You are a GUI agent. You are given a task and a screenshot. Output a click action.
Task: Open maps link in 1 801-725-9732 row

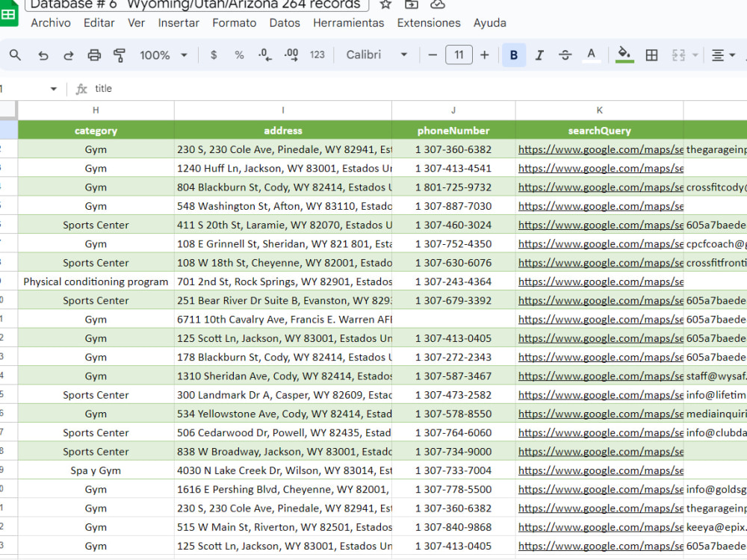tap(601, 187)
